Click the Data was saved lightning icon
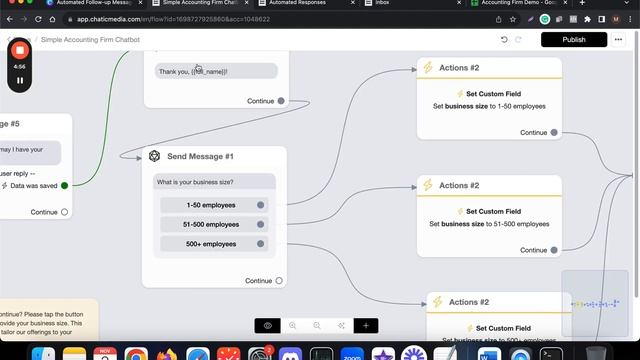 point(4,186)
